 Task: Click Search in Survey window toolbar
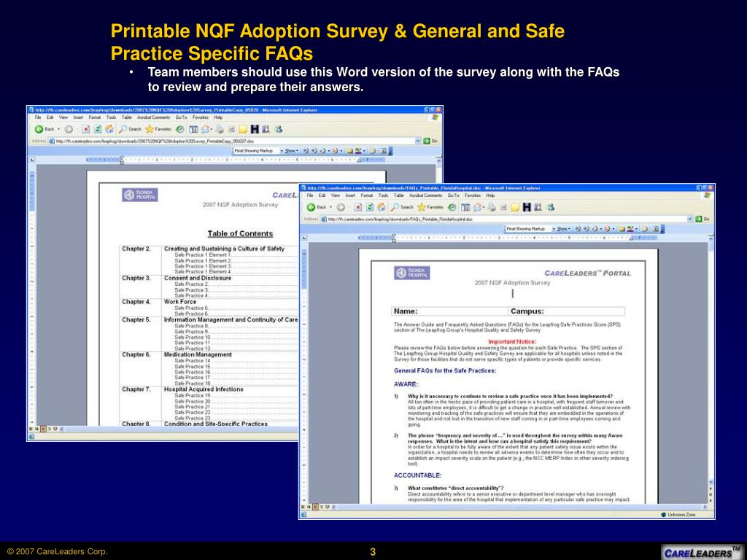point(130,129)
